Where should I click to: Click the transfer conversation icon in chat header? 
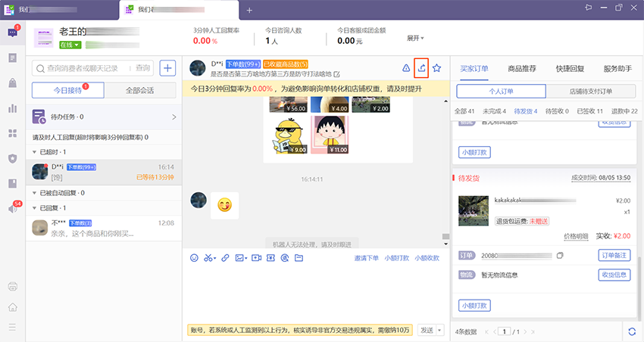(x=422, y=68)
